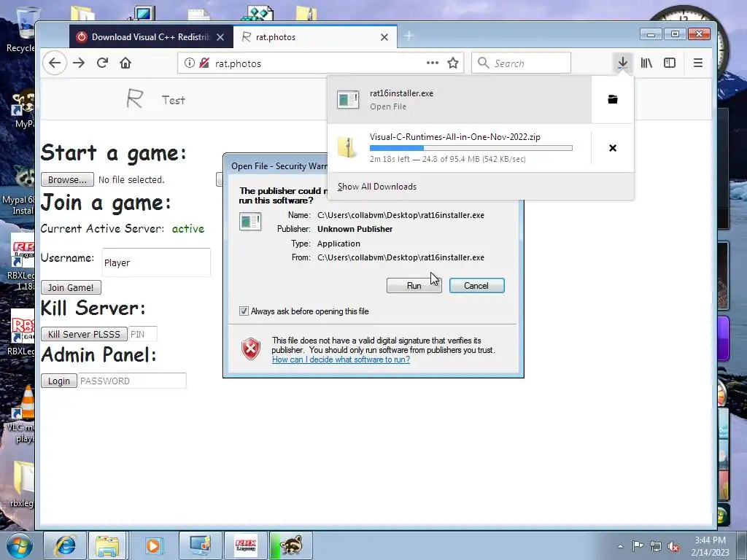Screen dimensions: 747x560
Task: Toggle the downloads arrow toolbar button
Action: click(622, 63)
